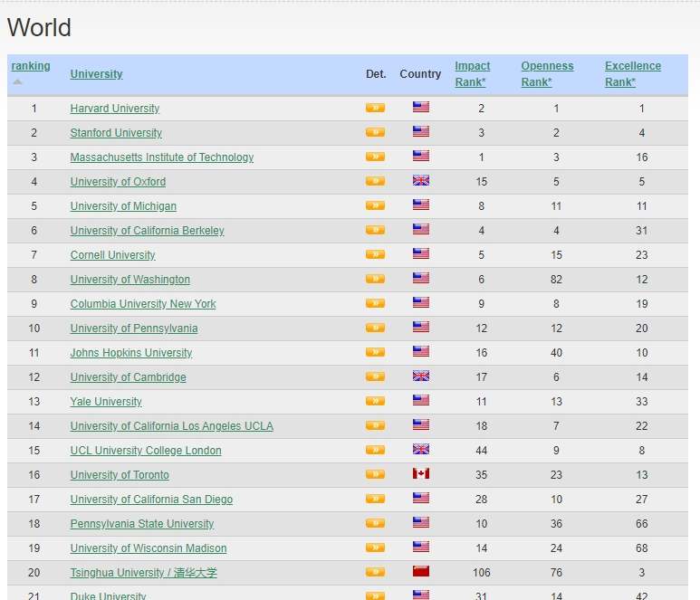Open details arrow icon for Harvard University
700x600 pixels.
point(375,108)
